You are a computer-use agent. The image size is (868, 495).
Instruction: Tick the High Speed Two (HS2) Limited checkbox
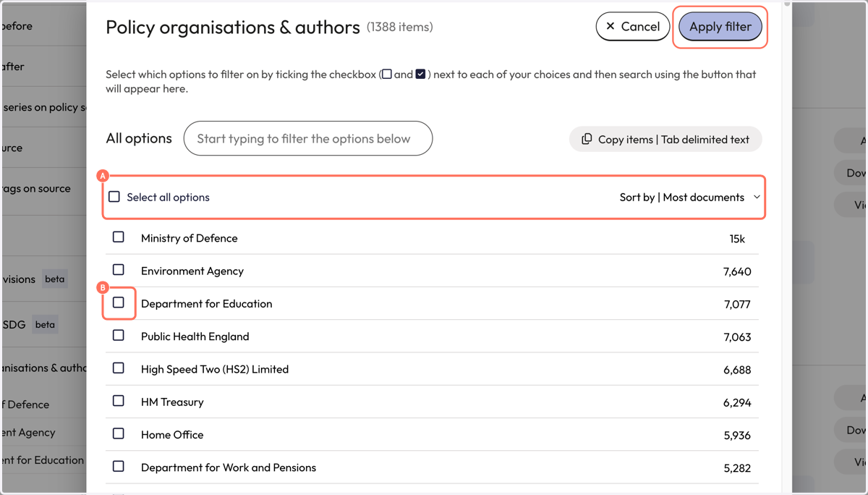tap(119, 368)
